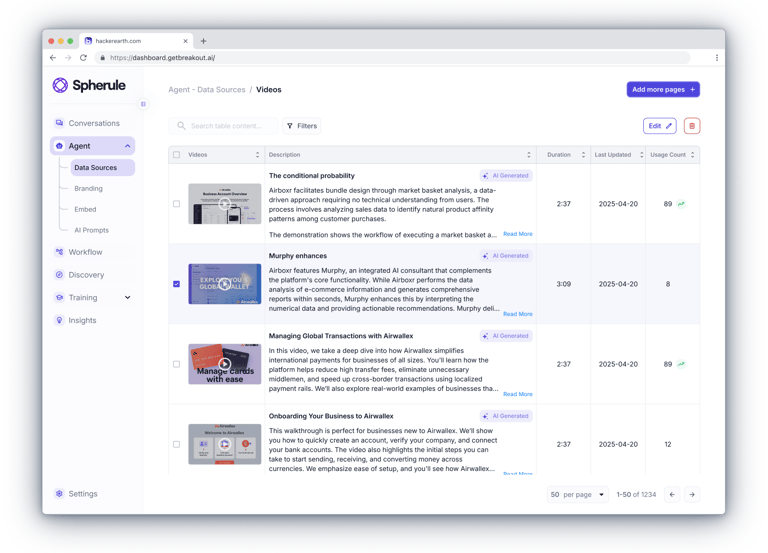Check the Onboarding Your Business row checkbox

pos(176,444)
